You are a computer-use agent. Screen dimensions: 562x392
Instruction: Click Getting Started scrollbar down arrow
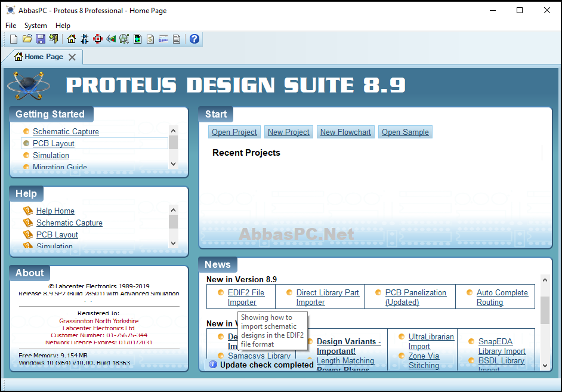[x=173, y=164]
